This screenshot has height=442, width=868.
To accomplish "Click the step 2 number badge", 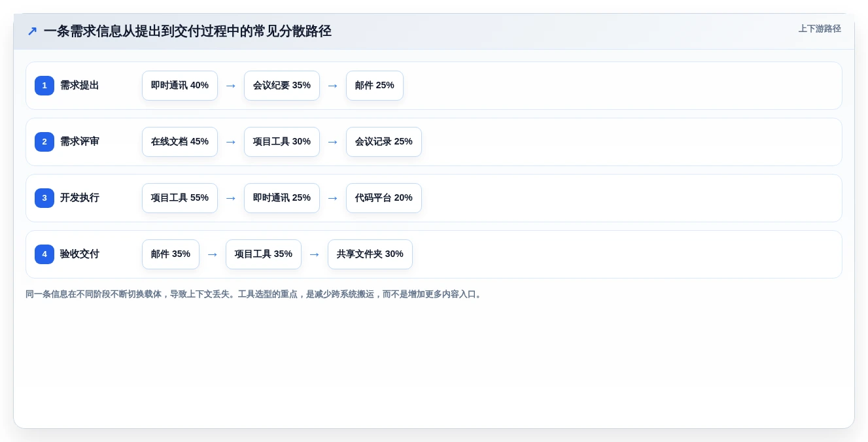I will 44,142.
